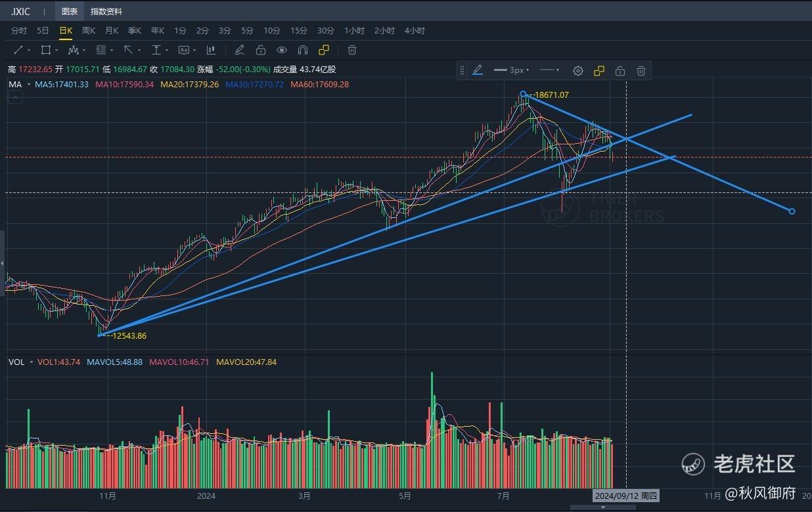Viewport: 812px width, 512px height.
Task: Select the 2分 timeframe
Action: tap(202, 31)
